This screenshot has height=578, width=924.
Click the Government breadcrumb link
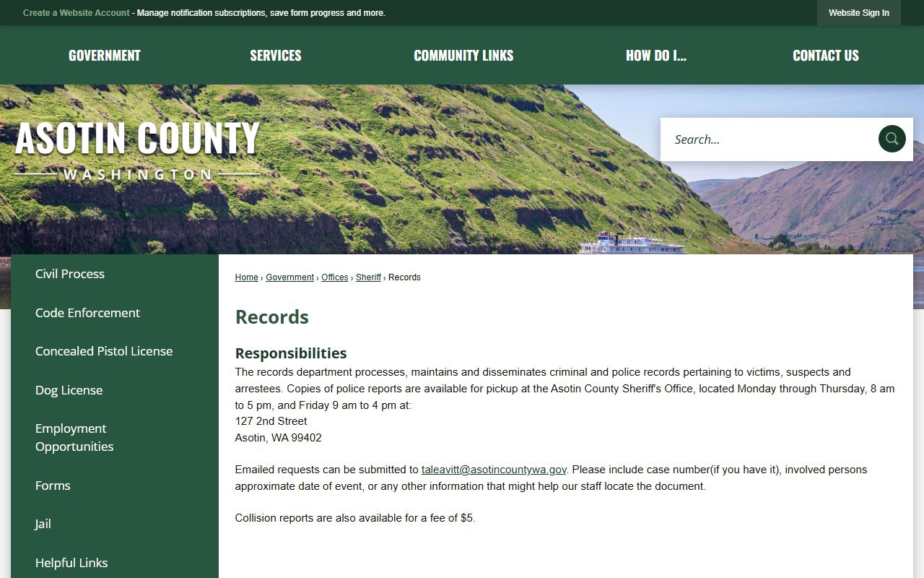click(289, 277)
